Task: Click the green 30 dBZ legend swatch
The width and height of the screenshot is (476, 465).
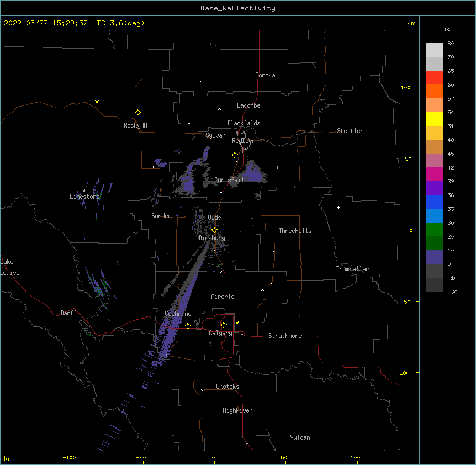Action: pyautogui.click(x=434, y=230)
